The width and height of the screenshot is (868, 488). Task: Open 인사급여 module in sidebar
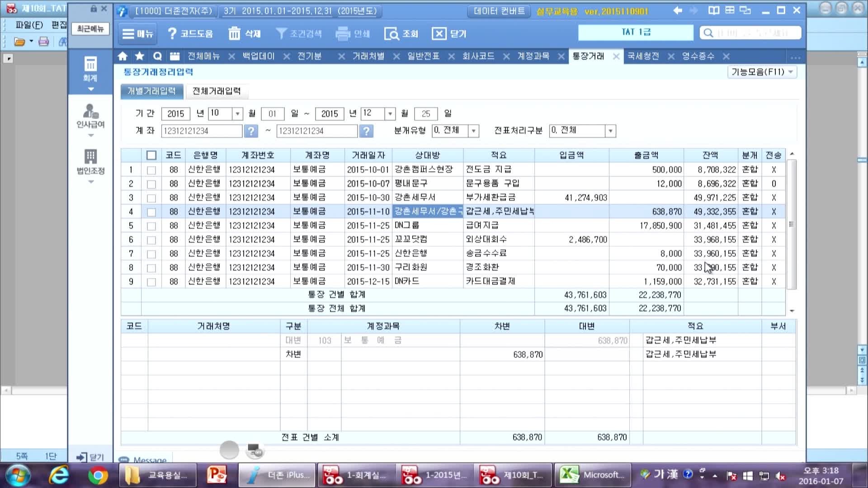point(90,116)
